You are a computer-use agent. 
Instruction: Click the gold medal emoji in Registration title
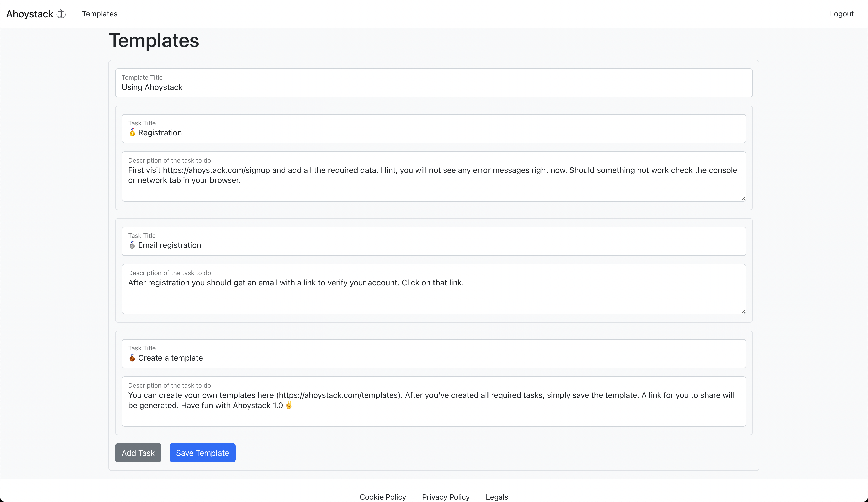pyautogui.click(x=132, y=133)
